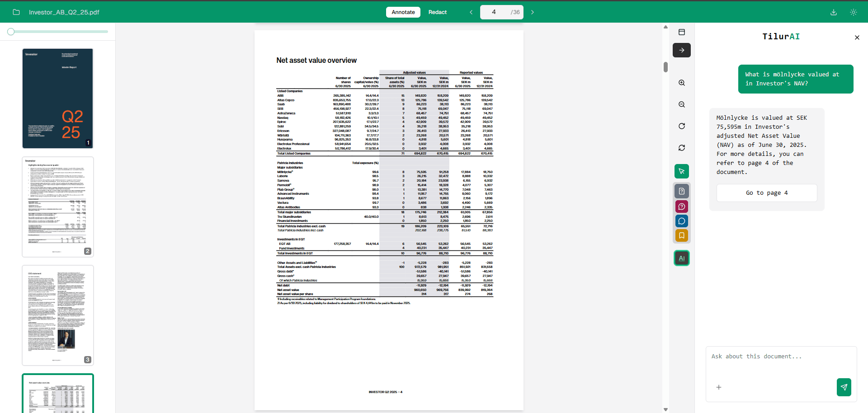Collapse sidebar with dark arrow button
Screen dimensions: 868x413
tap(682, 50)
